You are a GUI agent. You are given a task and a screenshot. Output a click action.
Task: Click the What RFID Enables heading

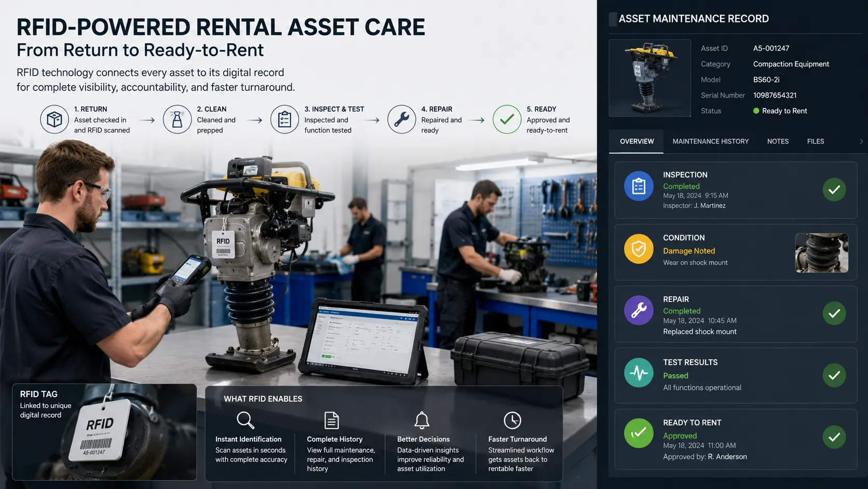pyautogui.click(x=263, y=399)
